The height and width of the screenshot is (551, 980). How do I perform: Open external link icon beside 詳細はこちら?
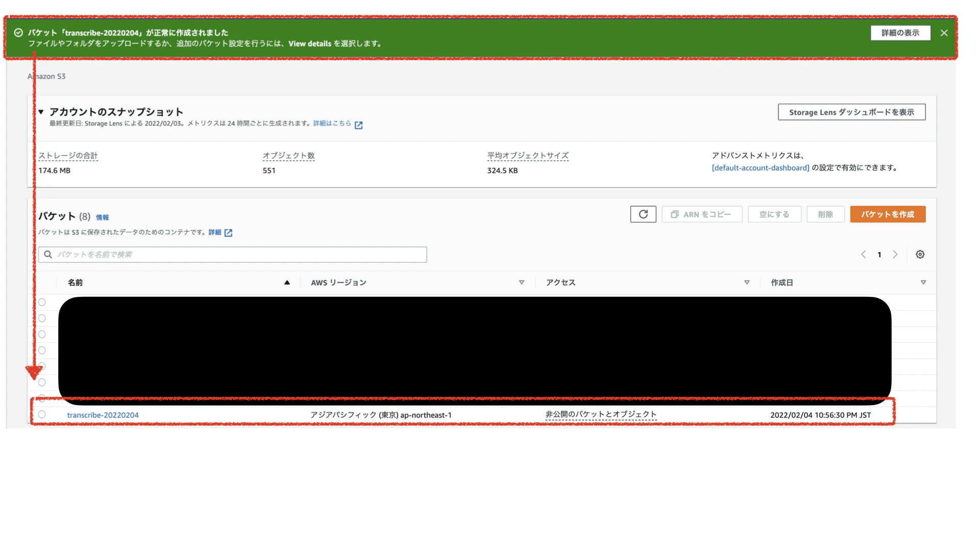pos(359,125)
